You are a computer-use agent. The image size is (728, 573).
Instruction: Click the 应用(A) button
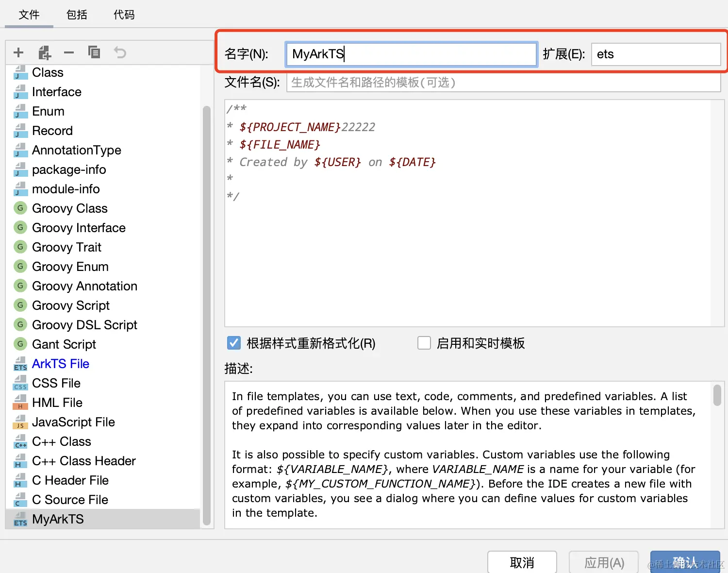(604, 562)
